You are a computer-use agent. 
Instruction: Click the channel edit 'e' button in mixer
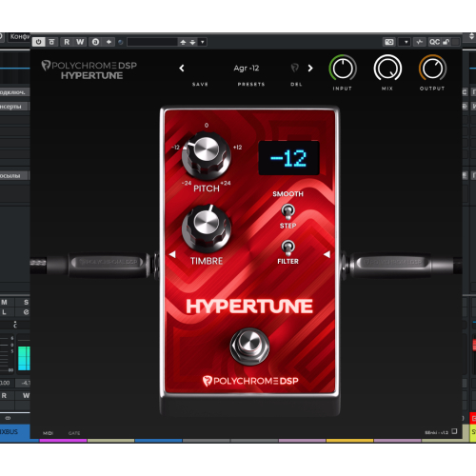[x=26, y=312]
